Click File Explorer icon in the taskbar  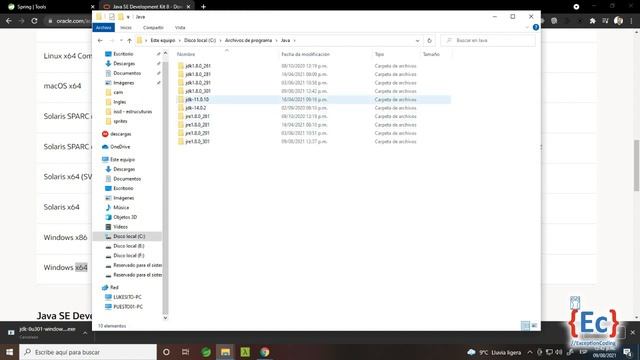225,352
